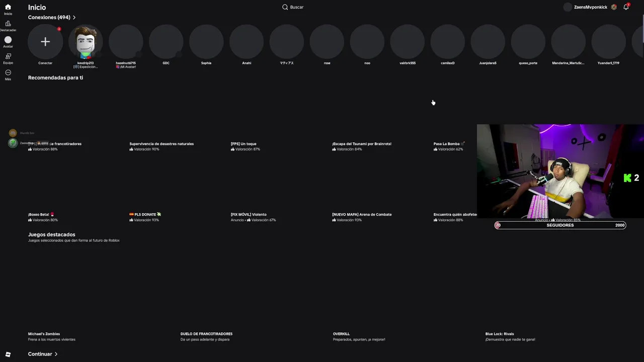Open the notifications bell icon
Image resolution: width=644 pixels, height=362 pixels.
click(x=626, y=7)
